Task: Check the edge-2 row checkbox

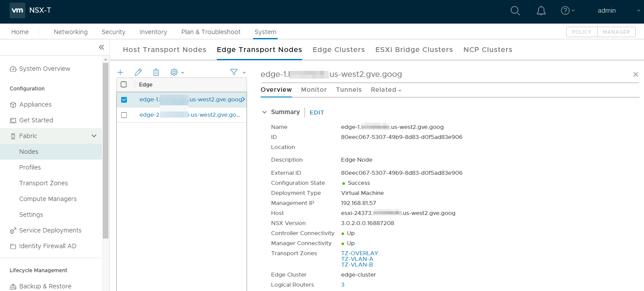Action: (124, 115)
